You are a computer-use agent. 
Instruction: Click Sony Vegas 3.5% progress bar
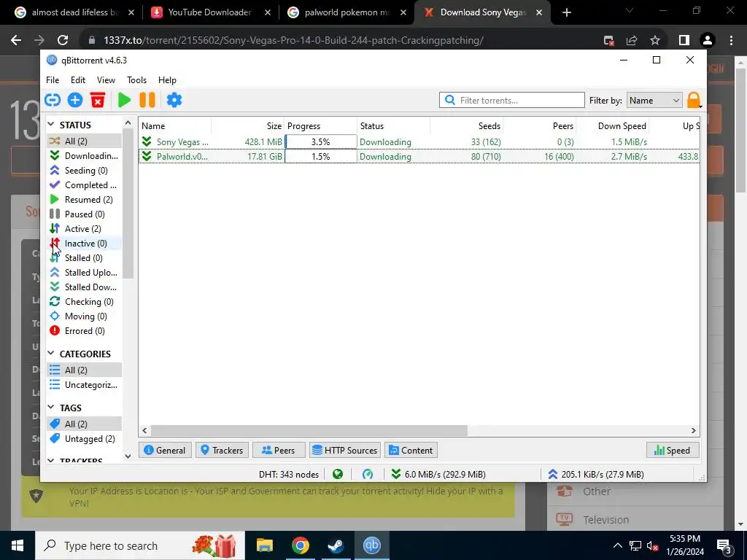(x=321, y=142)
